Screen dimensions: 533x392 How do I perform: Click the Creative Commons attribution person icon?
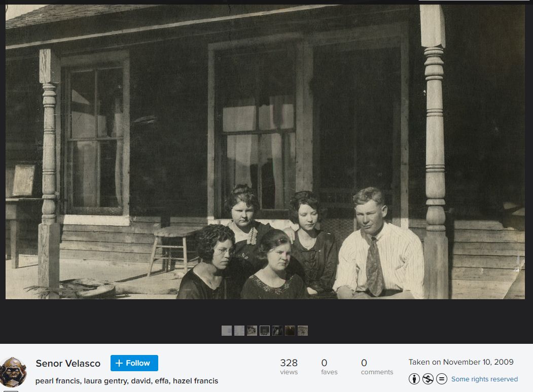(x=414, y=379)
